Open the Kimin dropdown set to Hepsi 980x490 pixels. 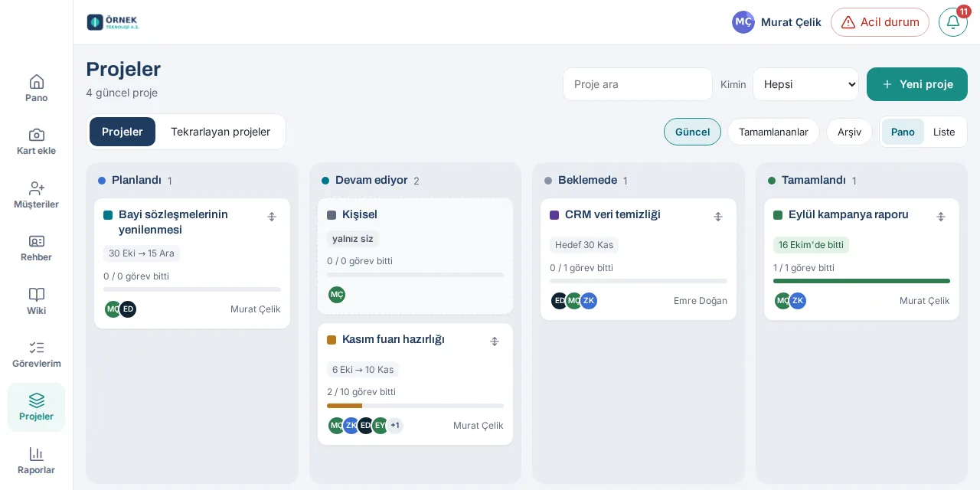coord(806,84)
